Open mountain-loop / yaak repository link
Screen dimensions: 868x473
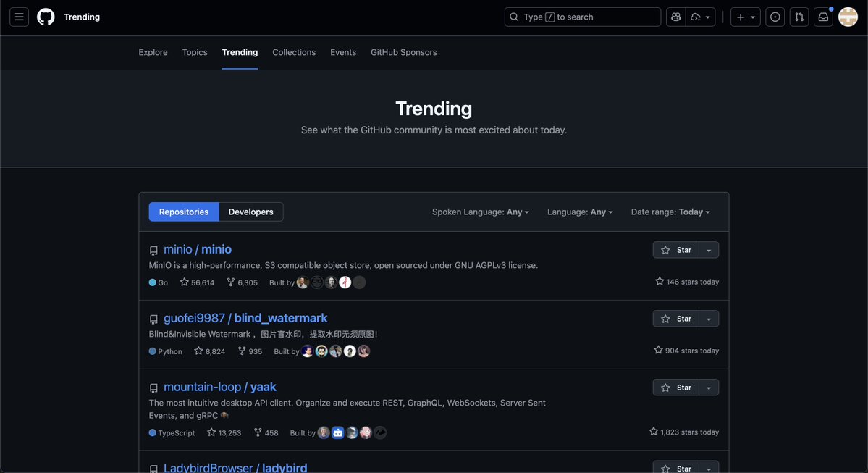[x=220, y=387]
